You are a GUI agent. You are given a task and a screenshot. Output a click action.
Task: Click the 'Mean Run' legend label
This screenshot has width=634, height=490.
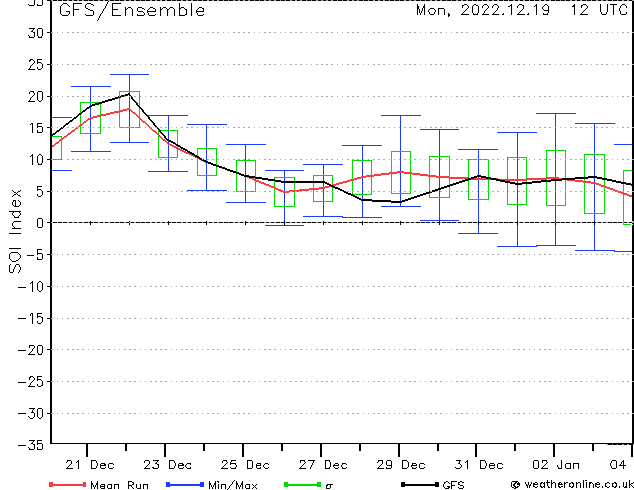119,485
